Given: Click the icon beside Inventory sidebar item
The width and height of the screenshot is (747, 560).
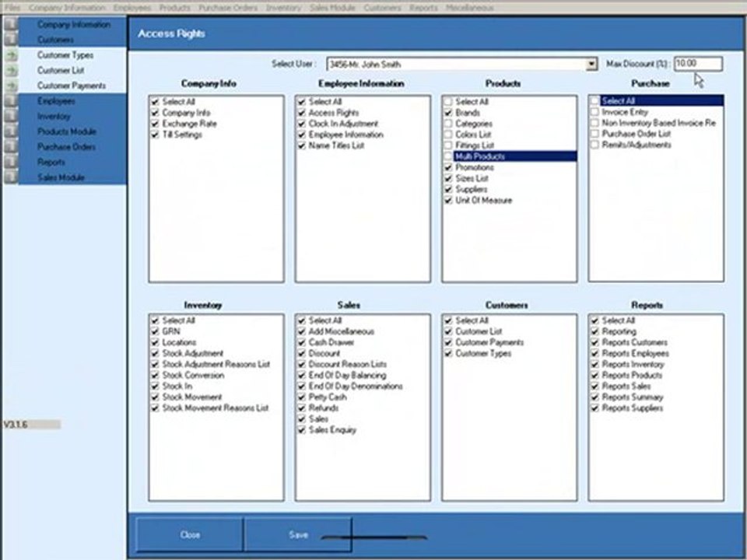Looking at the screenshot, I should coord(10,116).
